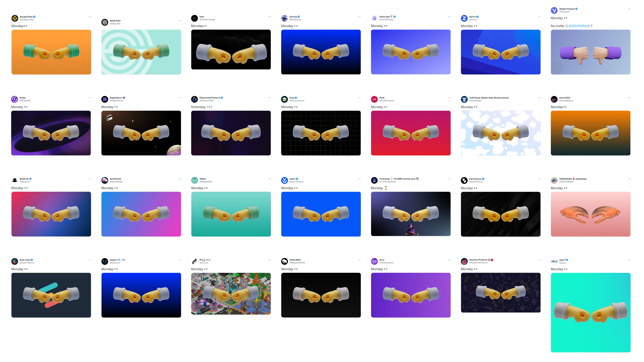Open the three-dot menu on opyn tweet
Screen dimensions: 644x362
coord(629,260)
